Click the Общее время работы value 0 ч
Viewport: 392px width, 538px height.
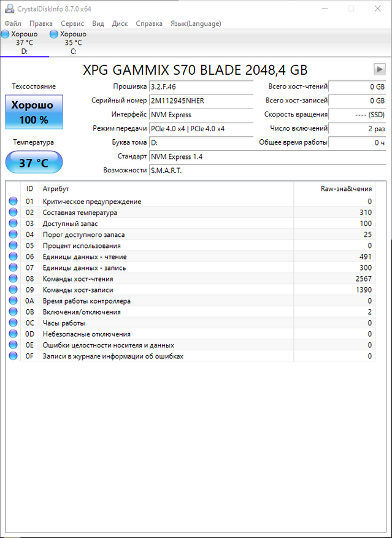coord(357,142)
